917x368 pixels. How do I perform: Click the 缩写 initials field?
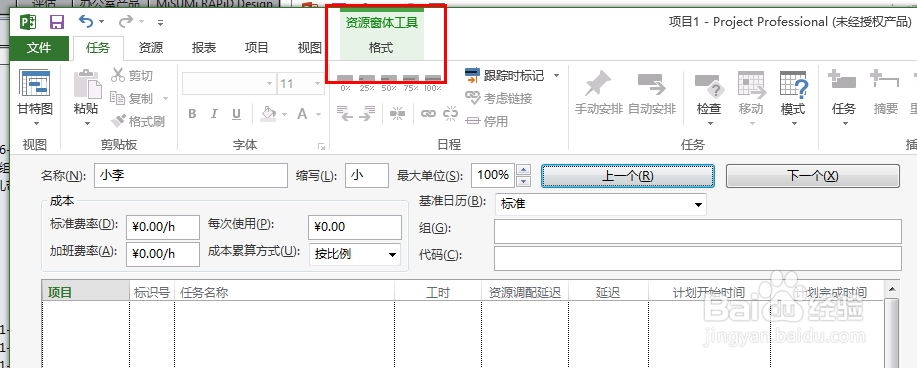click(367, 175)
